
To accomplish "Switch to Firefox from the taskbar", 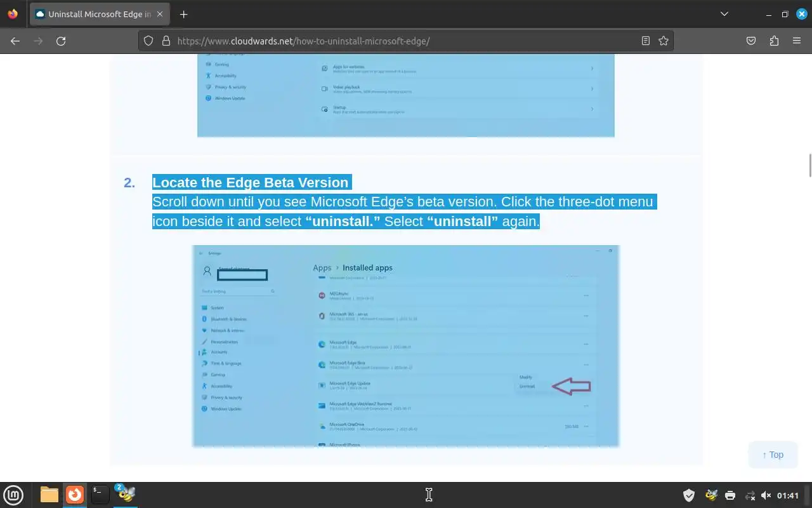I will [75, 495].
